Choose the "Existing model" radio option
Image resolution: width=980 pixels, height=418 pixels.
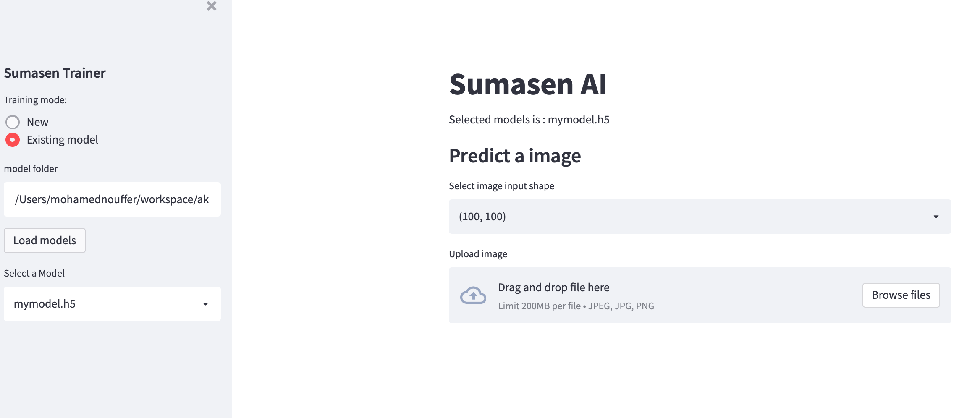pos(13,140)
